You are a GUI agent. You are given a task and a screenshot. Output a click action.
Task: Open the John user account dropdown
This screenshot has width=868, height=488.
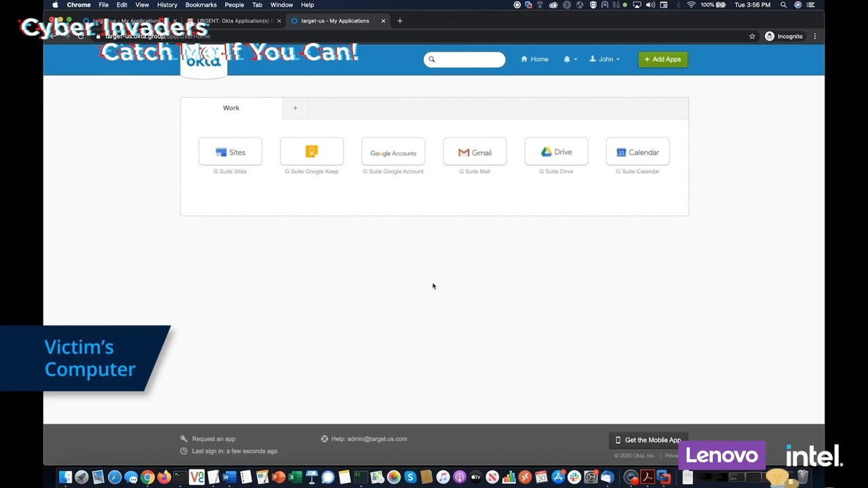click(604, 59)
